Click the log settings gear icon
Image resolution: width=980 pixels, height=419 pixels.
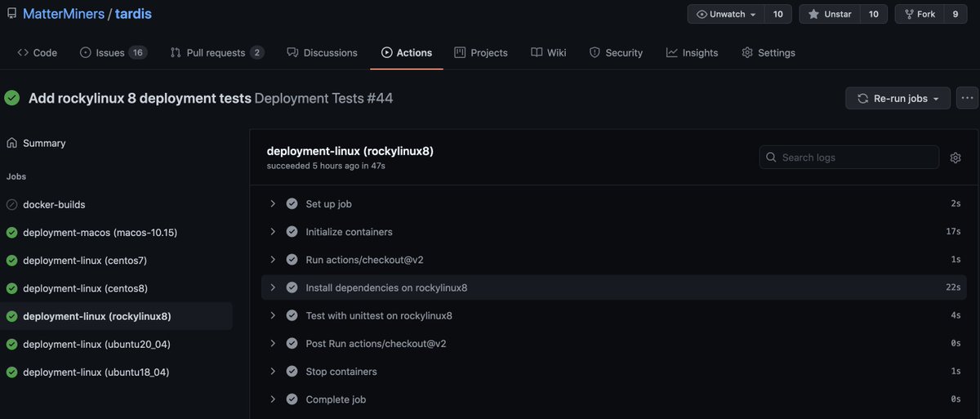pos(955,158)
